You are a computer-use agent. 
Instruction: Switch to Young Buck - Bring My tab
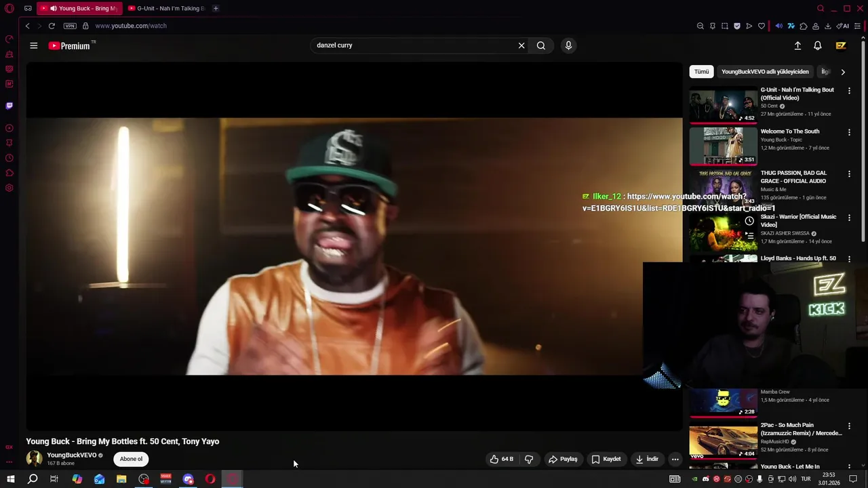pos(80,8)
